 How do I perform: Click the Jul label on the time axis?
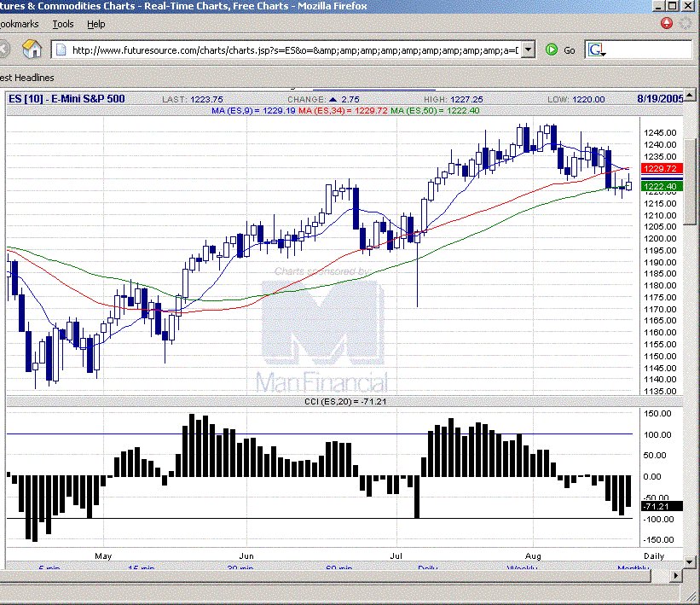(396, 556)
